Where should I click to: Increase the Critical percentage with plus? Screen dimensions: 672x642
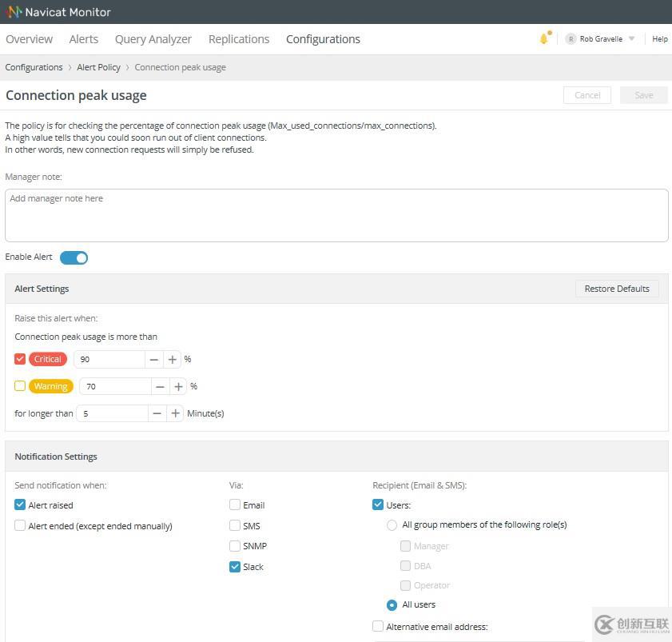click(173, 360)
